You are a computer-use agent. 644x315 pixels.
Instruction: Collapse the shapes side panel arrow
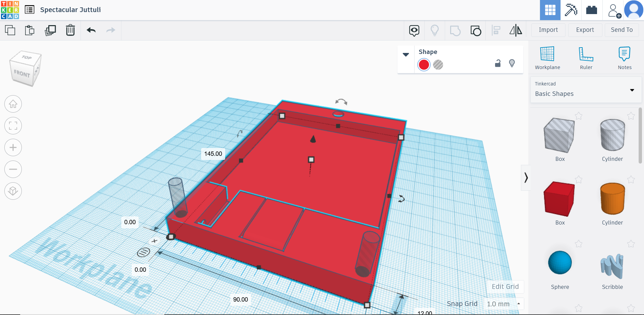(x=526, y=178)
